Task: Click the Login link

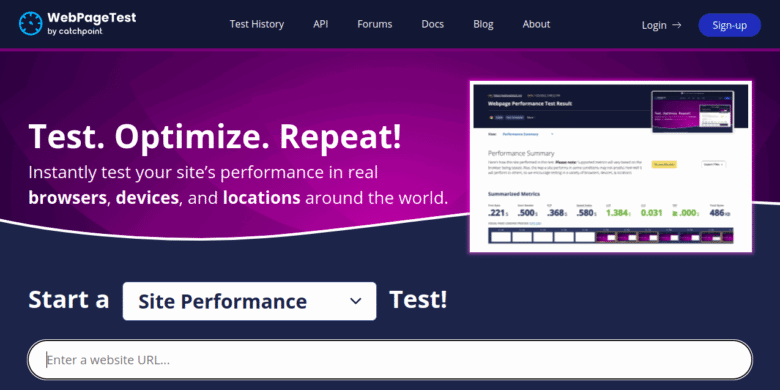Action: tap(654, 25)
